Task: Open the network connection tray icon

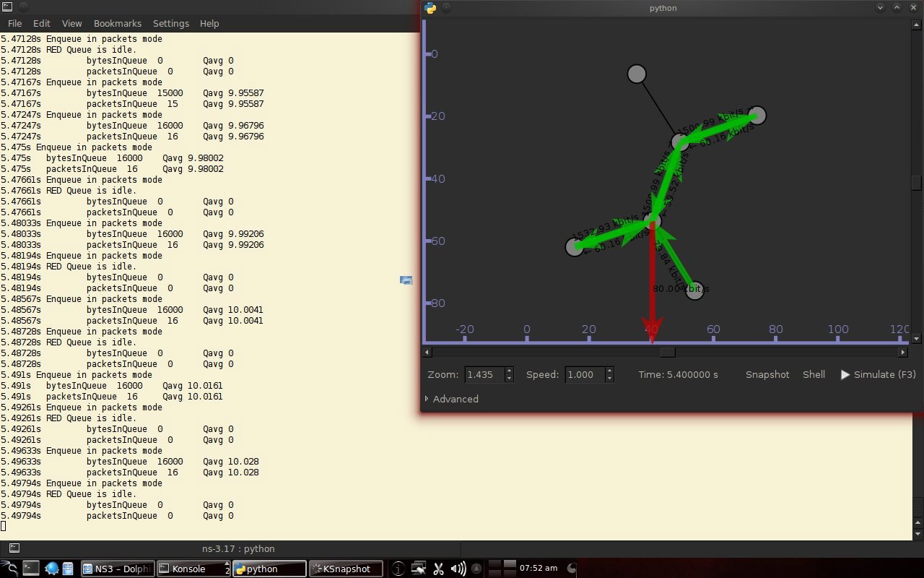Action: click(419, 569)
